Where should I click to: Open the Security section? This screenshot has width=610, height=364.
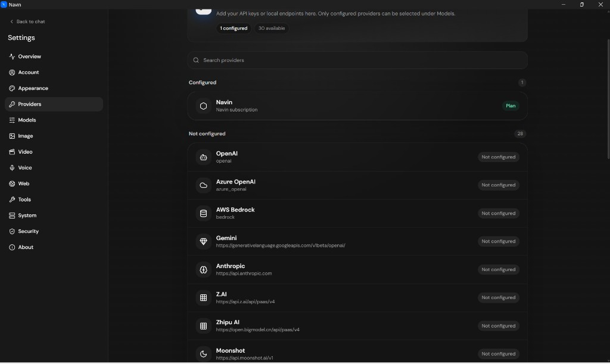[54, 231]
